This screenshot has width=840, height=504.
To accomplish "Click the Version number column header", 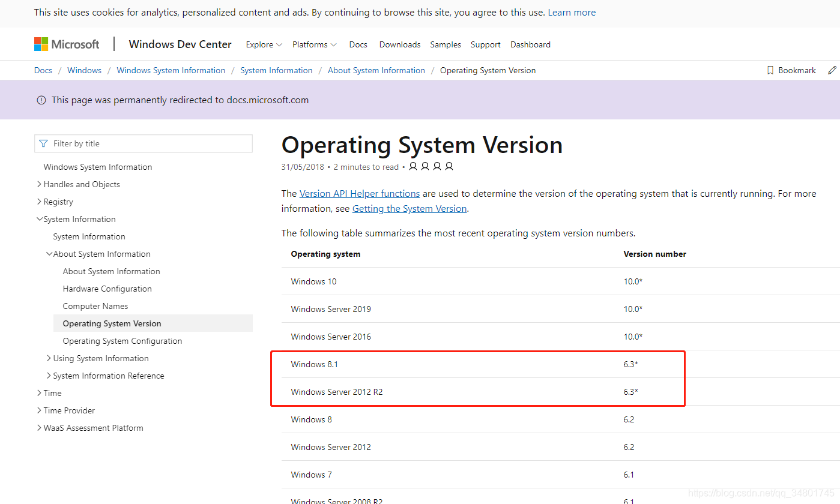I will 655,254.
